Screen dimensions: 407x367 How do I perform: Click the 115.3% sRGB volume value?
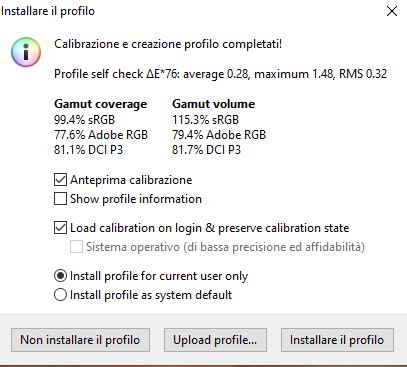[206, 120]
